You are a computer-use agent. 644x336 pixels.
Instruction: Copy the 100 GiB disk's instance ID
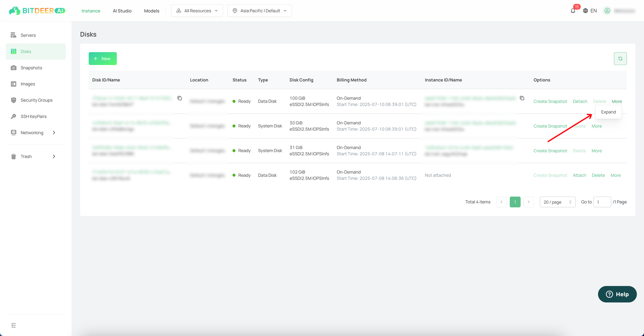click(x=522, y=98)
